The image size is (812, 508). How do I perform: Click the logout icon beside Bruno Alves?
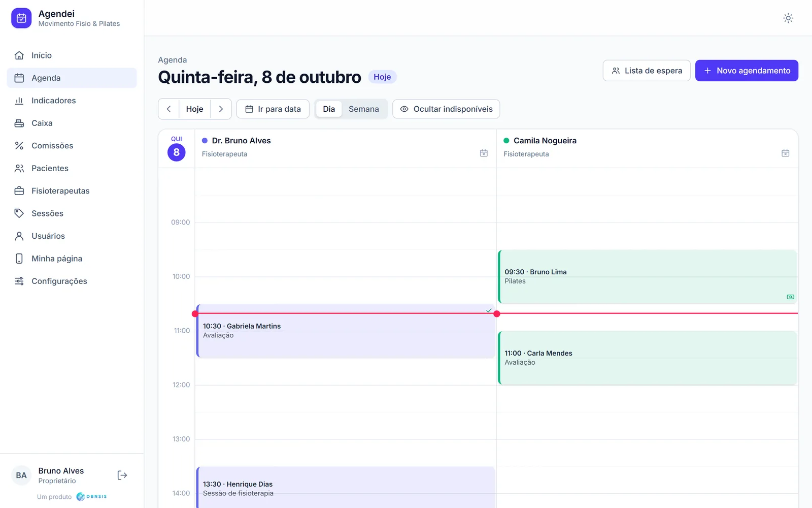pyautogui.click(x=122, y=475)
